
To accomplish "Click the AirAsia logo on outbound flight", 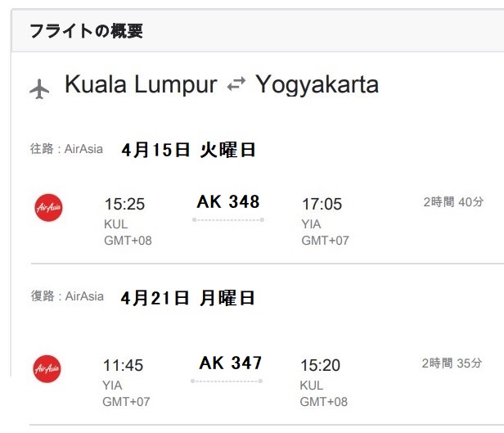I will pyautogui.click(x=48, y=208).
